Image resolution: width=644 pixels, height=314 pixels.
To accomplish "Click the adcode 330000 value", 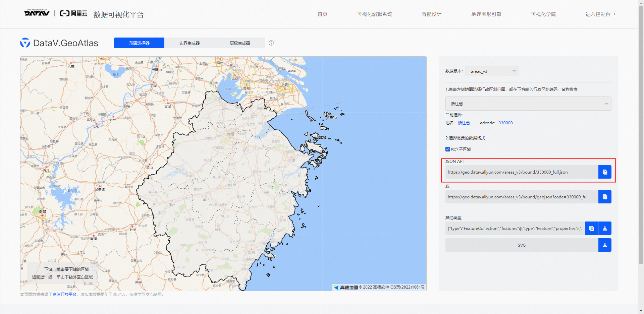I will 505,123.
